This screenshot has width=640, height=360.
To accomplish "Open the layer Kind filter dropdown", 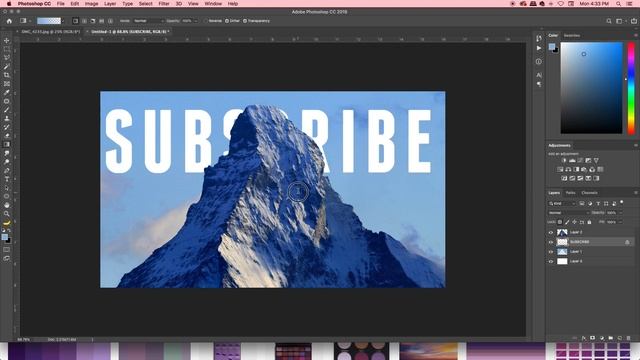I will tap(562, 203).
